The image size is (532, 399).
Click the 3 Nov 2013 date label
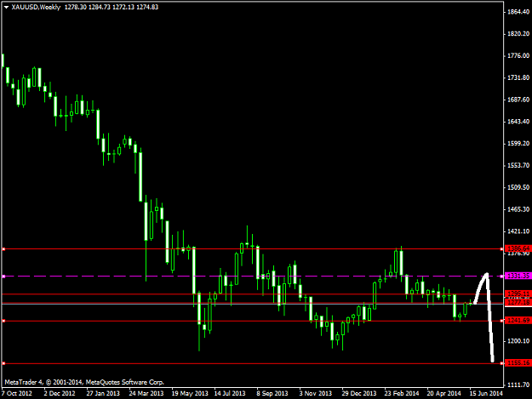[315, 393]
